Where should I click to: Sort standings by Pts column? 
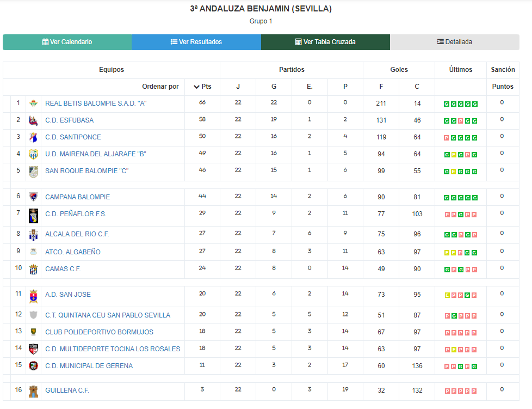[202, 87]
